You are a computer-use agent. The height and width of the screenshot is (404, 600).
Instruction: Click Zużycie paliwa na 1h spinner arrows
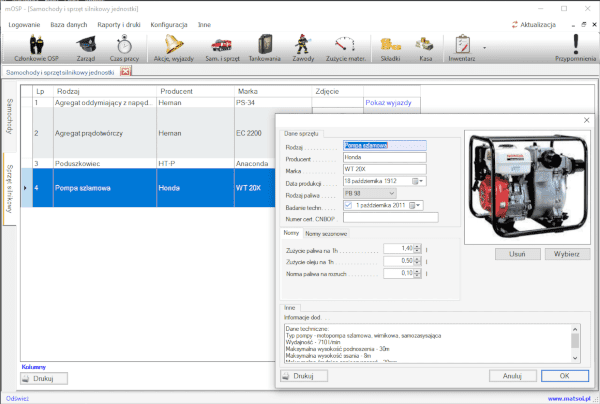pyautogui.click(x=417, y=249)
